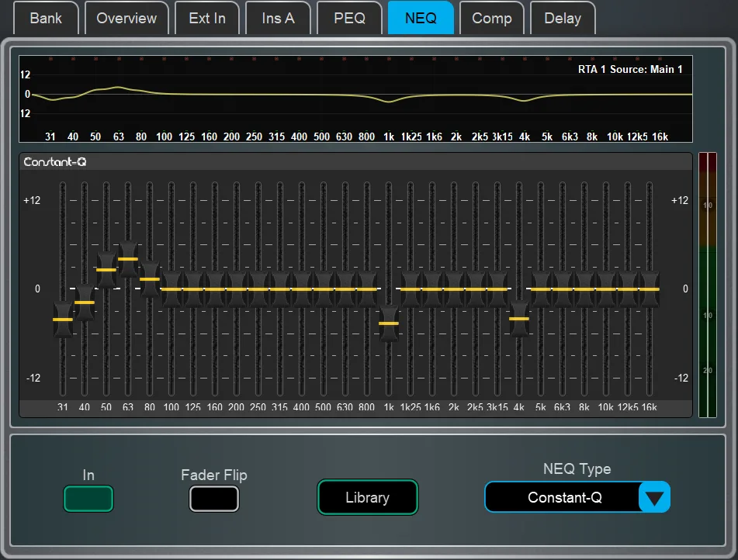Image resolution: width=738 pixels, height=560 pixels.
Task: Click the 8k band fader
Action: coord(584,289)
